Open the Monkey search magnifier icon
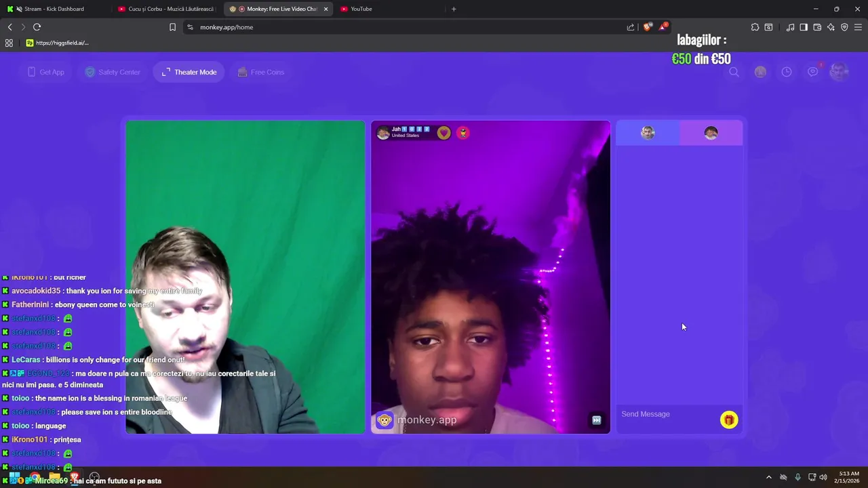Screen dimensions: 868x488 coord(734,72)
